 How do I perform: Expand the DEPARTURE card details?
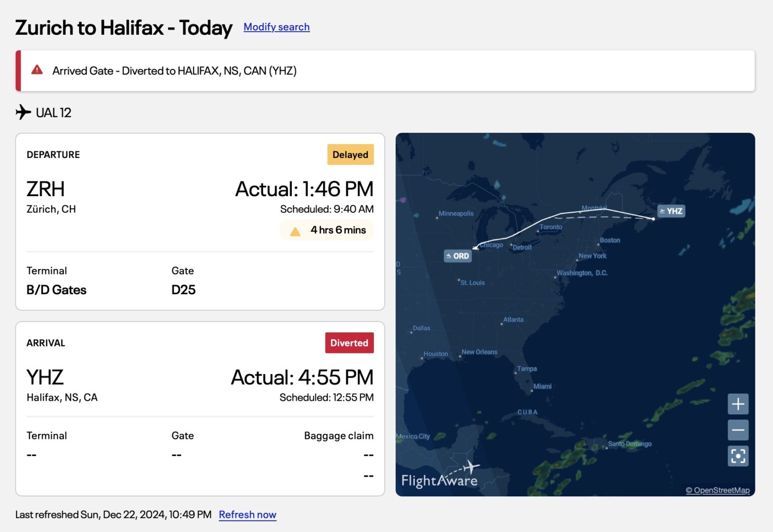point(200,221)
